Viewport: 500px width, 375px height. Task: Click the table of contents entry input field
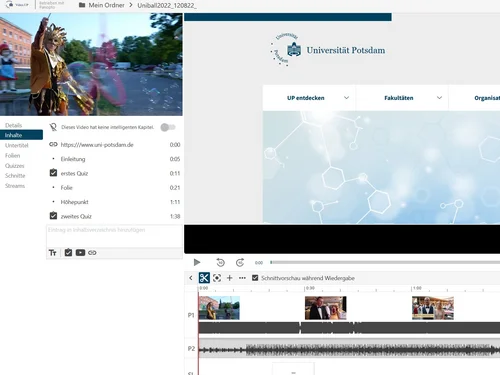click(x=114, y=236)
